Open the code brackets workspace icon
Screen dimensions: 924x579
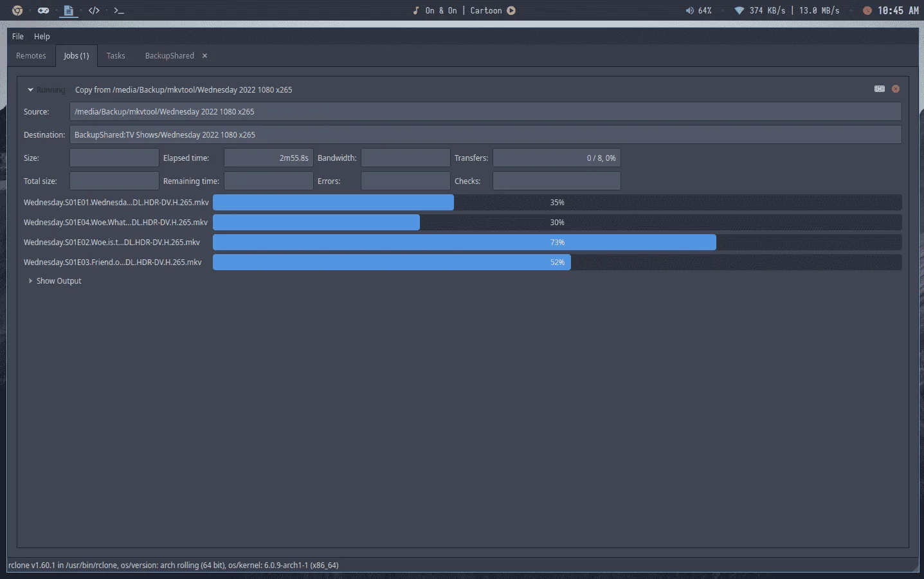(94, 10)
